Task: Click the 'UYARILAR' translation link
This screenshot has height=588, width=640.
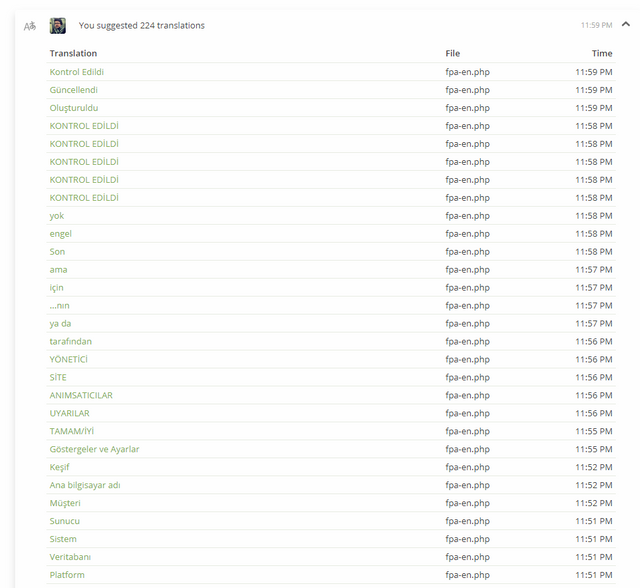Action: [69, 413]
